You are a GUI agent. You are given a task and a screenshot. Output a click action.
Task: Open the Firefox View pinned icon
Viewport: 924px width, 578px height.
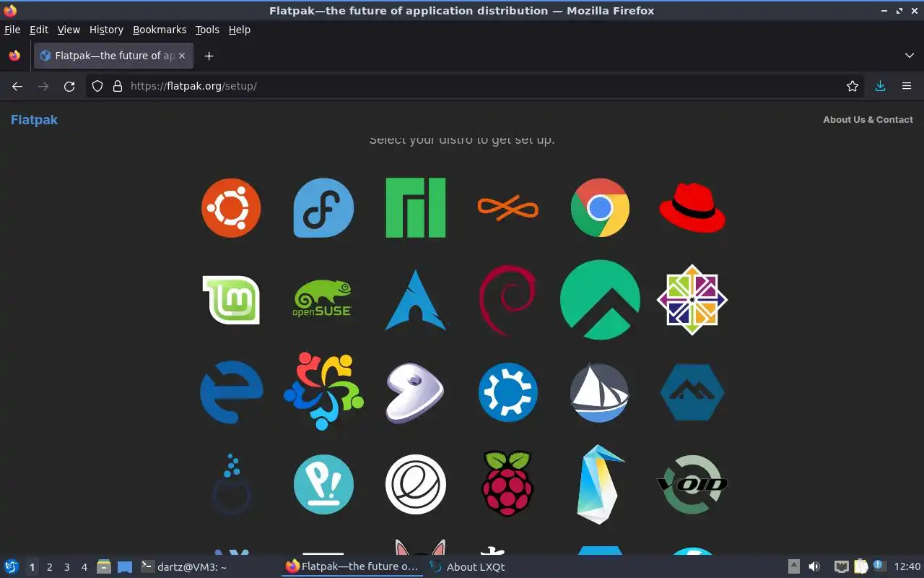[x=14, y=56]
